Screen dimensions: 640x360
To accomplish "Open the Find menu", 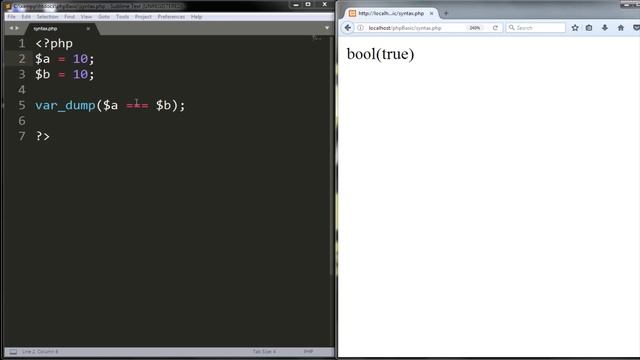I will point(69,17).
